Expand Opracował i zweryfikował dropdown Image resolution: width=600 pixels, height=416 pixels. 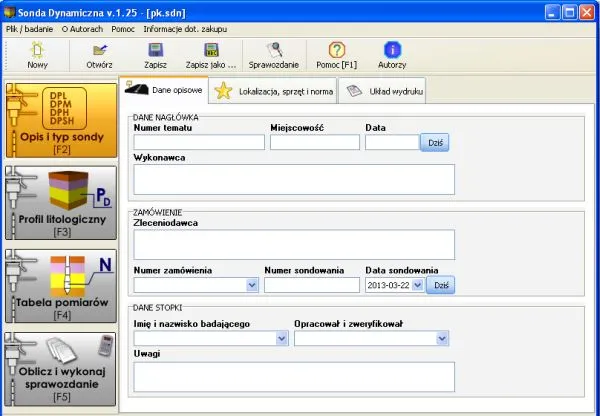pos(441,339)
